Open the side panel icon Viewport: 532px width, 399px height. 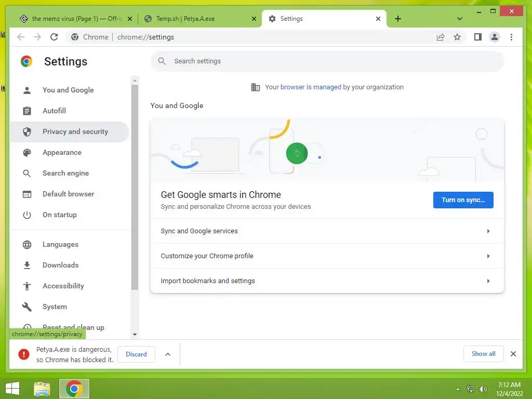pos(478,37)
